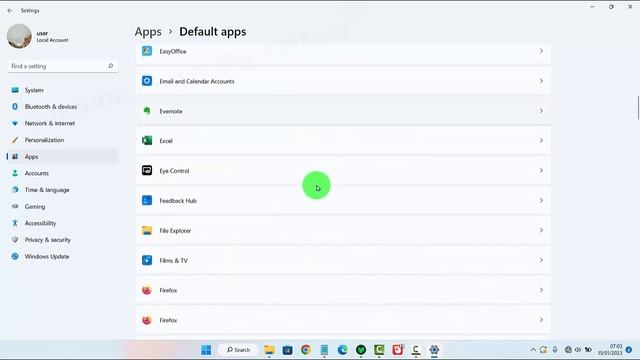Expand Eye Control chevron
Viewport: 640px width, 360px height.
coord(541,170)
